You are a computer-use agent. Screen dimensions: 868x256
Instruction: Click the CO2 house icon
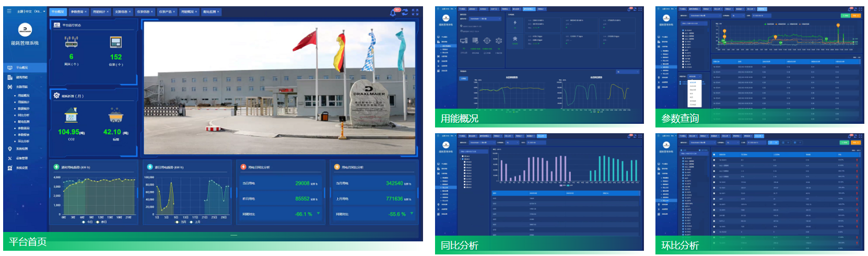pyautogui.click(x=71, y=115)
